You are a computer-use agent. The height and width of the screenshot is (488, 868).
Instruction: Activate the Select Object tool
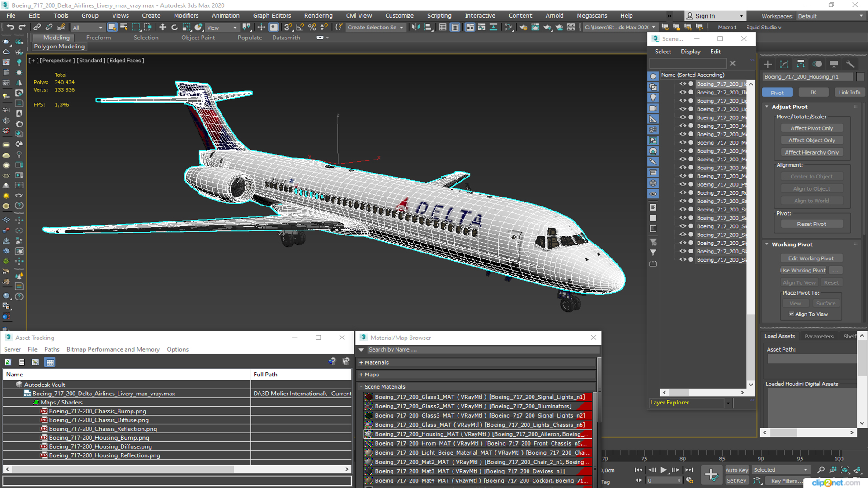(112, 27)
